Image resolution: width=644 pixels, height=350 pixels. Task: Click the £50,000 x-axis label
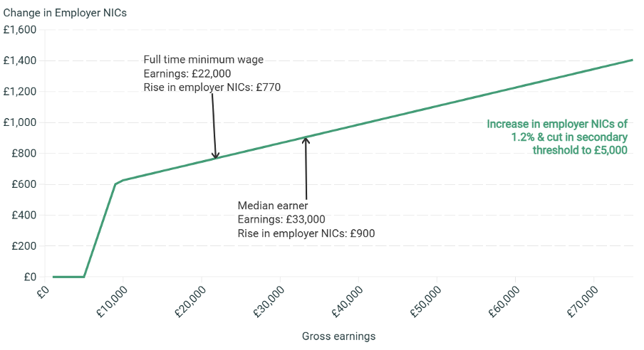tap(425, 299)
